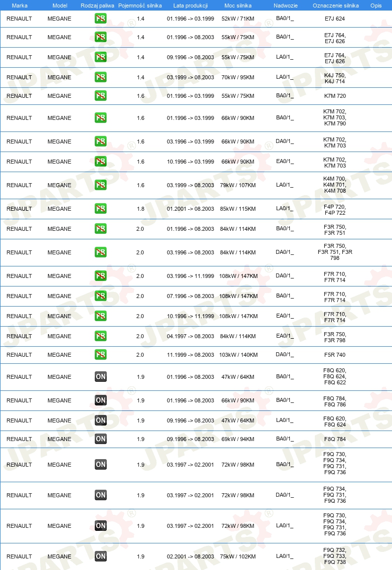Viewport: 392px width, 570px height.
Task: Click the petrol icon in the 52kW / 71KM row
Action: [x=101, y=19]
